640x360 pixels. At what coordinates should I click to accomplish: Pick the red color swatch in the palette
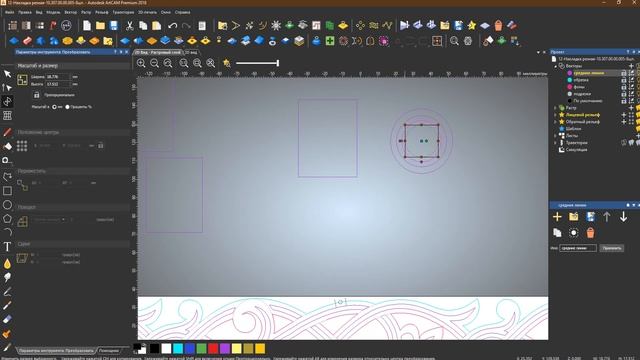click(x=213, y=349)
